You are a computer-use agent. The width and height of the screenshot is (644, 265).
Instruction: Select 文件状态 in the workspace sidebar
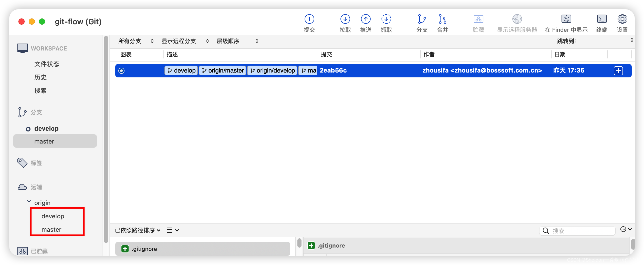pyautogui.click(x=47, y=64)
